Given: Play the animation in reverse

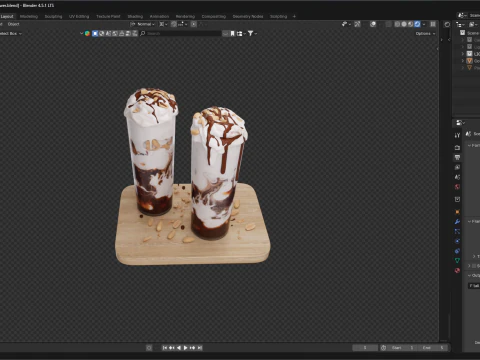Looking at the screenshot, I should click(x=179, y=348).
